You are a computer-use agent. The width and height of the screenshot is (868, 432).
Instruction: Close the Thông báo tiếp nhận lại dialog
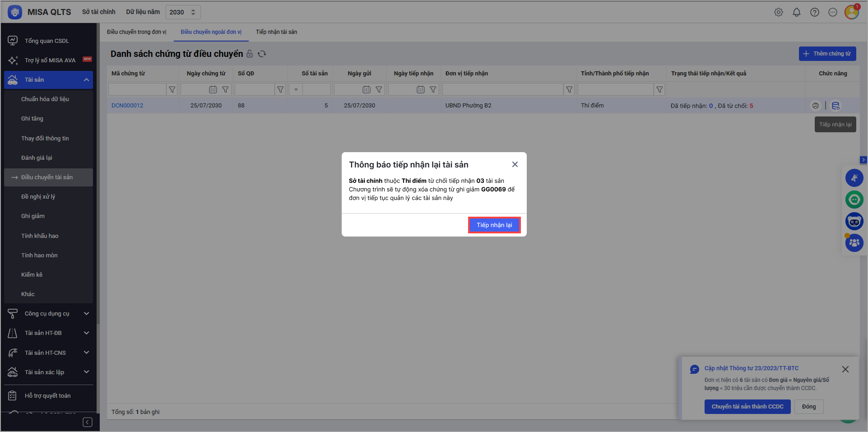pos(515,164)
